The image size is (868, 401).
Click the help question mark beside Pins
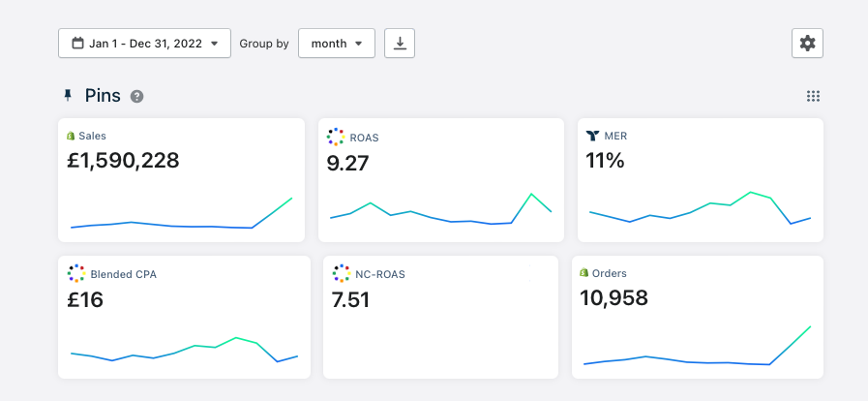137,96
